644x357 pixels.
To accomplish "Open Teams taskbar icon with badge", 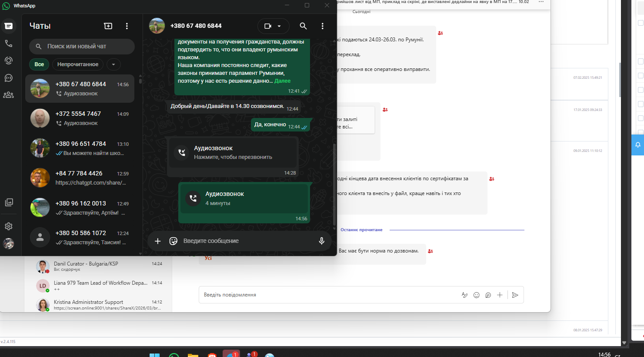I will point(251,354).
